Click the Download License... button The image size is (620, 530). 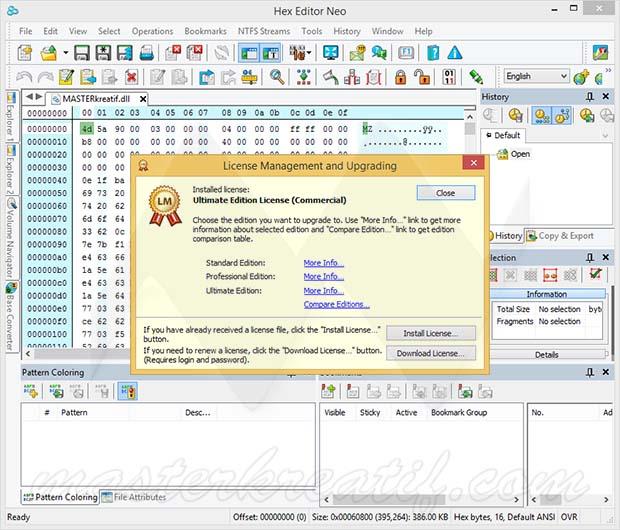click(431, 353)
